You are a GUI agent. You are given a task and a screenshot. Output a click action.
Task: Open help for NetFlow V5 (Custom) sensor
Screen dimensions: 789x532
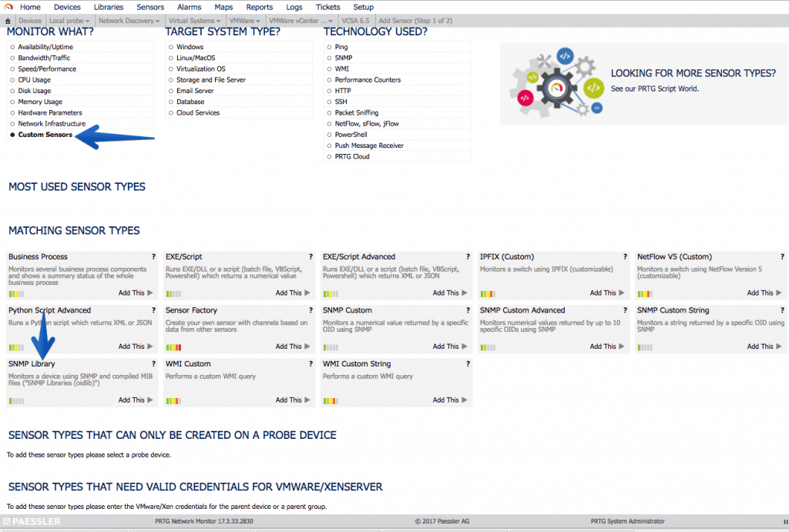[782, 256]
